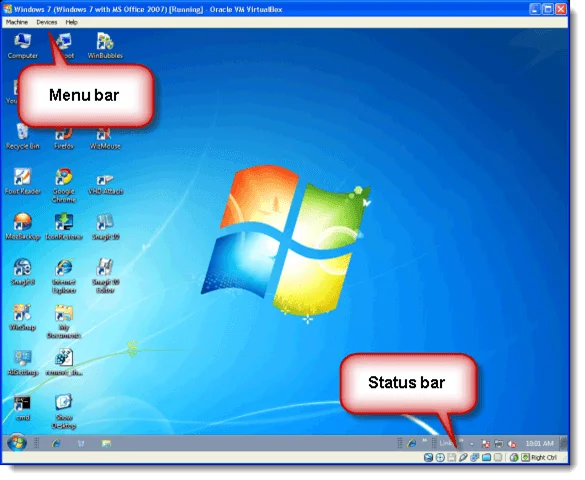Image resolution: width=585 pixels, height=480 pixels.
Task: Click the shared folders status icon
Action: click(x=486, y=457)
